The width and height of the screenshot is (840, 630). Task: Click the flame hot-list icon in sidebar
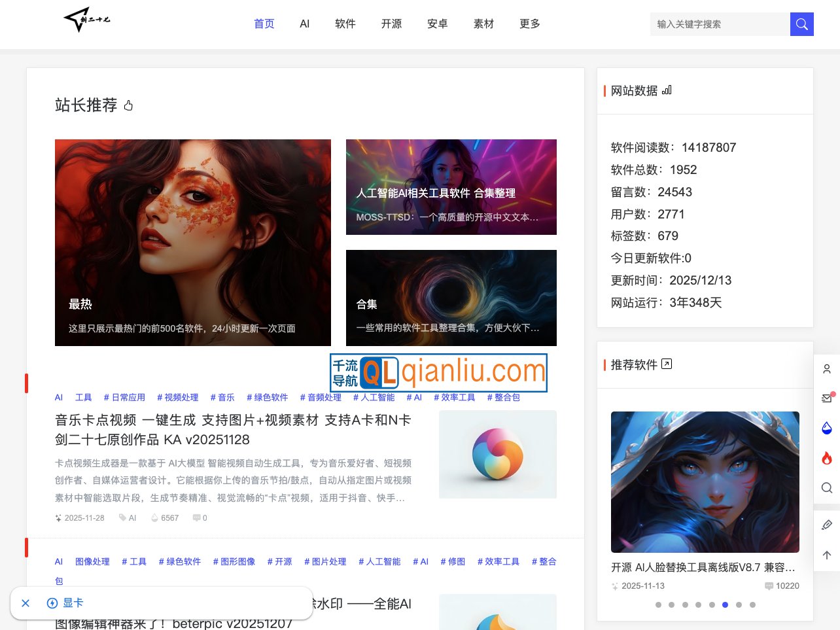click(x=827, y=458)
